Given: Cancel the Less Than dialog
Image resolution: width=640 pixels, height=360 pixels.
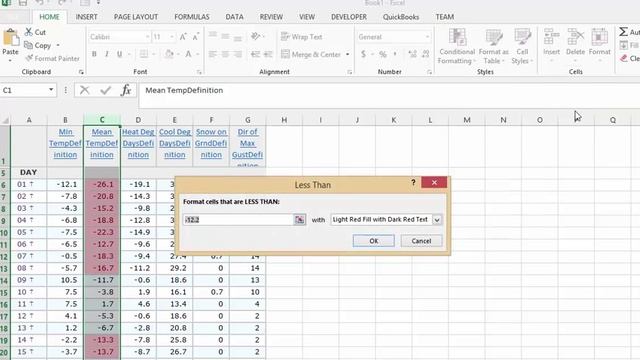Looking at the screenshot, I should [x=421, y=241].
